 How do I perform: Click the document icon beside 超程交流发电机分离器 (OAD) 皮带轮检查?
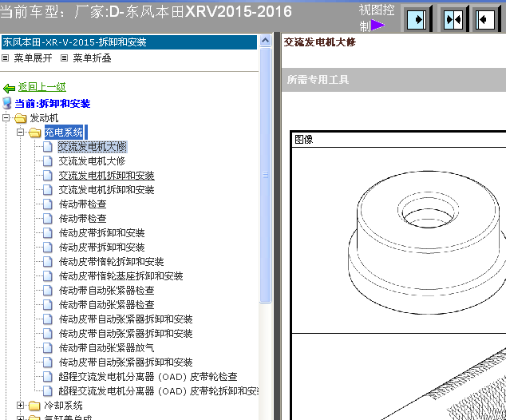47,376
